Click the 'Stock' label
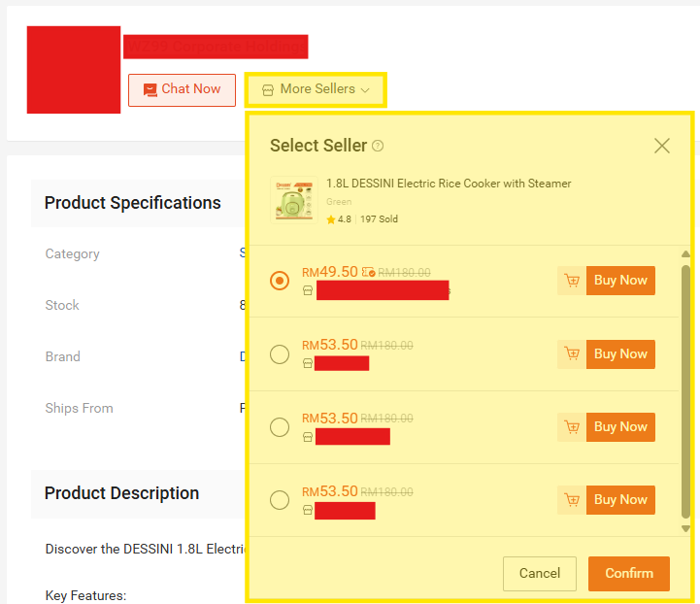The height and width of the screenshot is (604, 700). tap(62, 305)
